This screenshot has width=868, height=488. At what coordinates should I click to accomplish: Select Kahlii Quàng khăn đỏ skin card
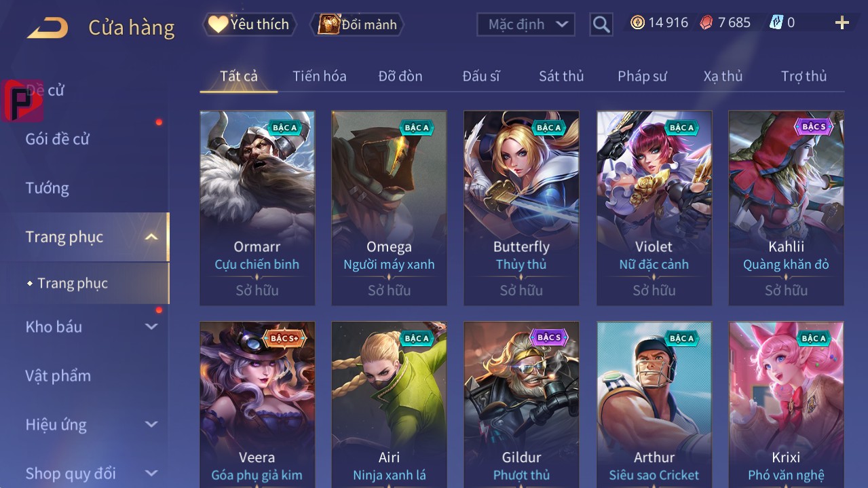tap(786, 208)
